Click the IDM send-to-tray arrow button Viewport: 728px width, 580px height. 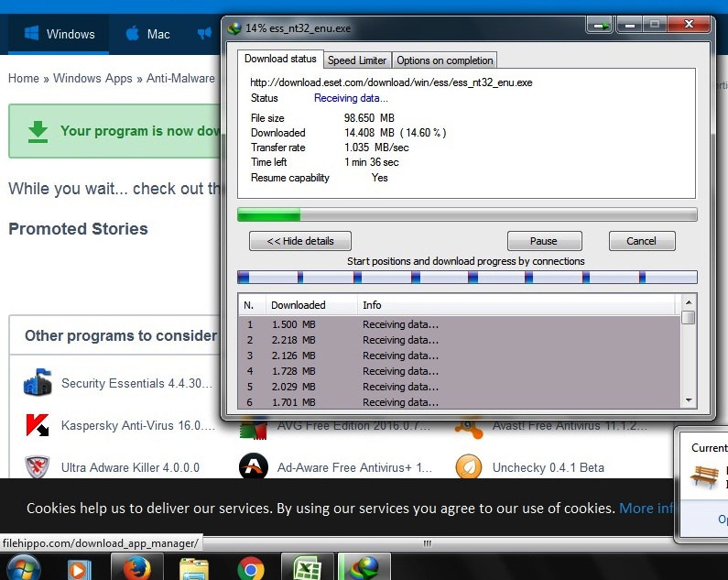point(601,25)
